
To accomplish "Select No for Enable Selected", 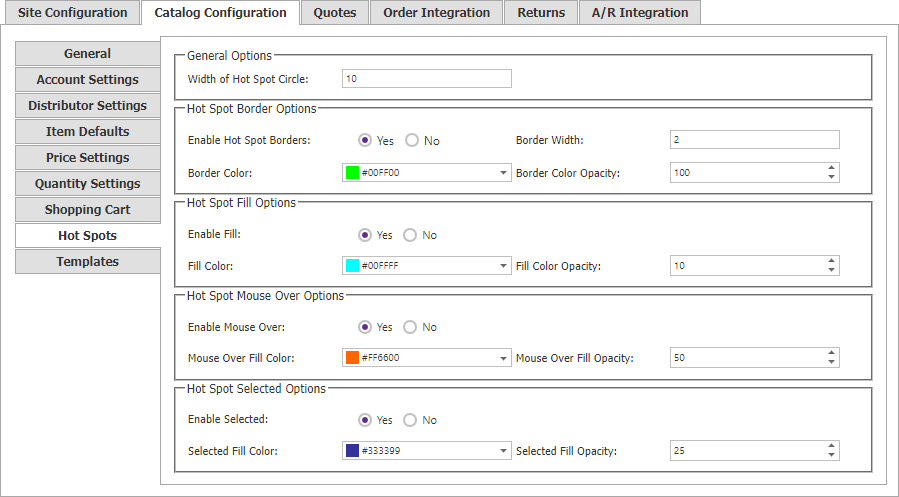I will point(410,420).
